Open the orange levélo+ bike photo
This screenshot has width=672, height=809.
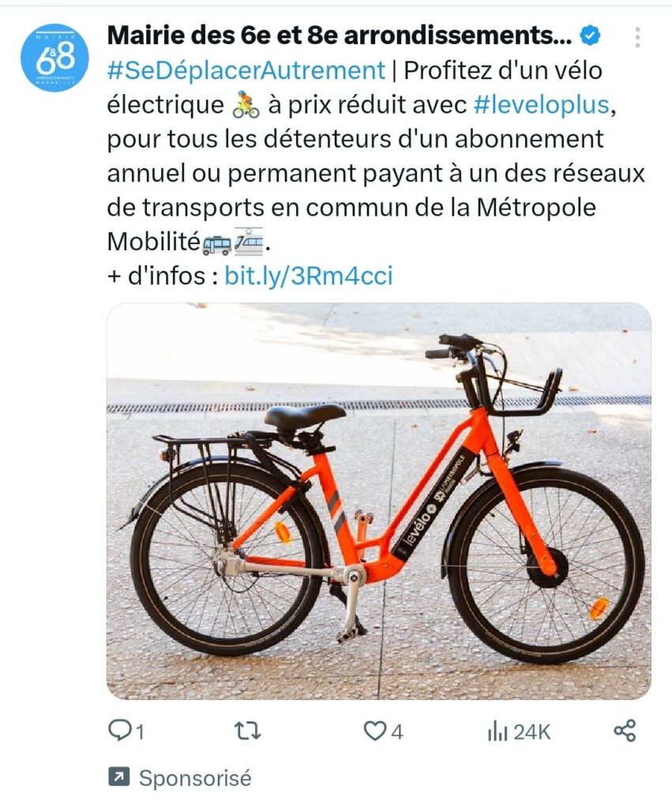click(x=379, y=501)
